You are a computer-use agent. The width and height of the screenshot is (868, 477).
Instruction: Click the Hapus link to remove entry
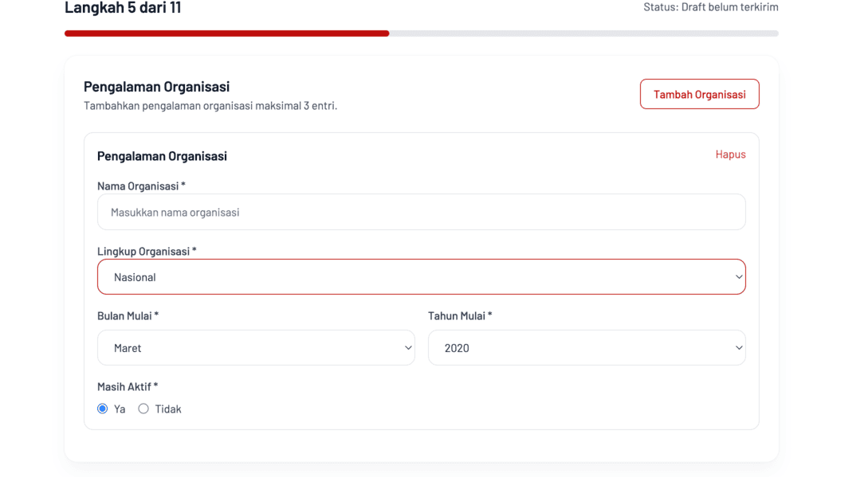pyautogui.click(x=730, y=154)
